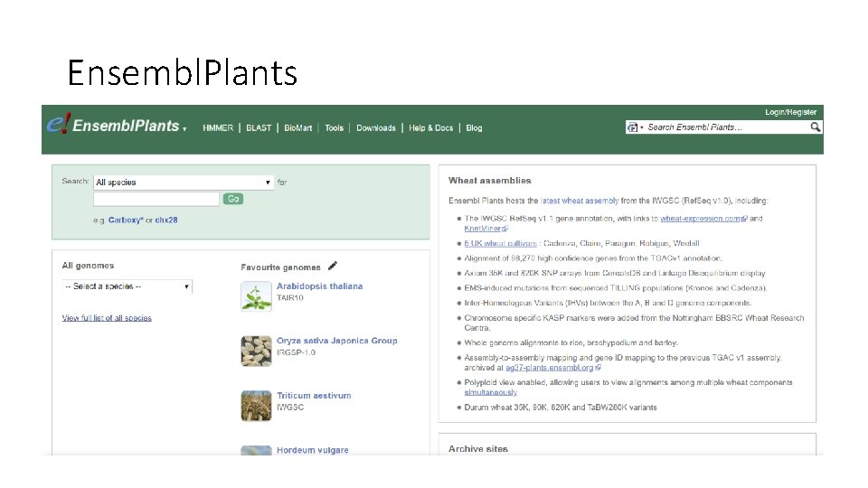Open the Arabidopsis thaliana genome link
868x488 pixels.
pyautogui.click(x=319, y=286)
